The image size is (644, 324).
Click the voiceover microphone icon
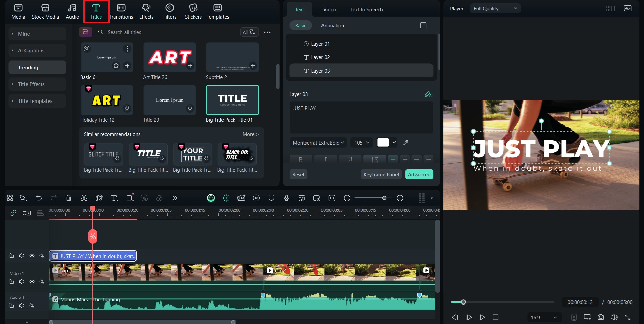pos(286,198)
